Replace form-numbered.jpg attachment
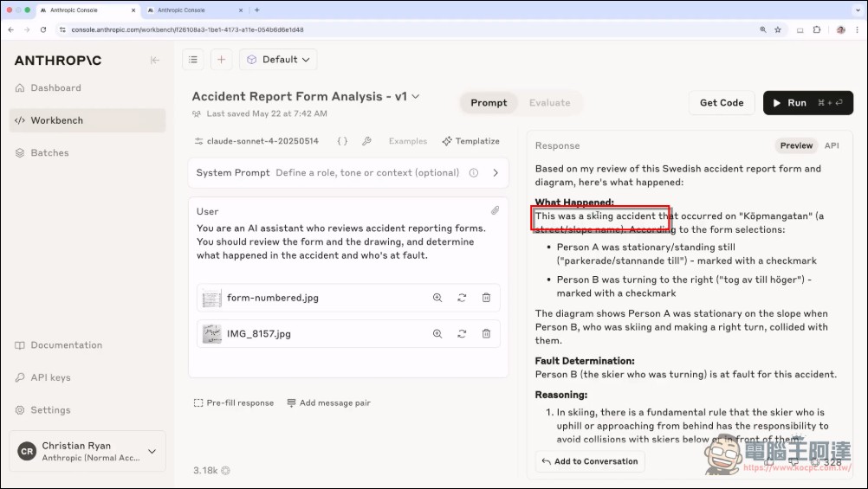 point(462,298)
